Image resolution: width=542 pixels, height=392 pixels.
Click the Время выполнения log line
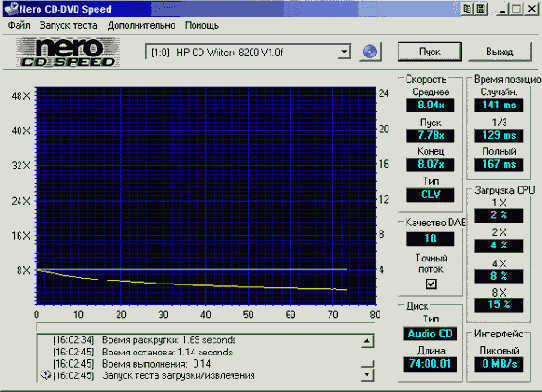(x=132, y=364)
